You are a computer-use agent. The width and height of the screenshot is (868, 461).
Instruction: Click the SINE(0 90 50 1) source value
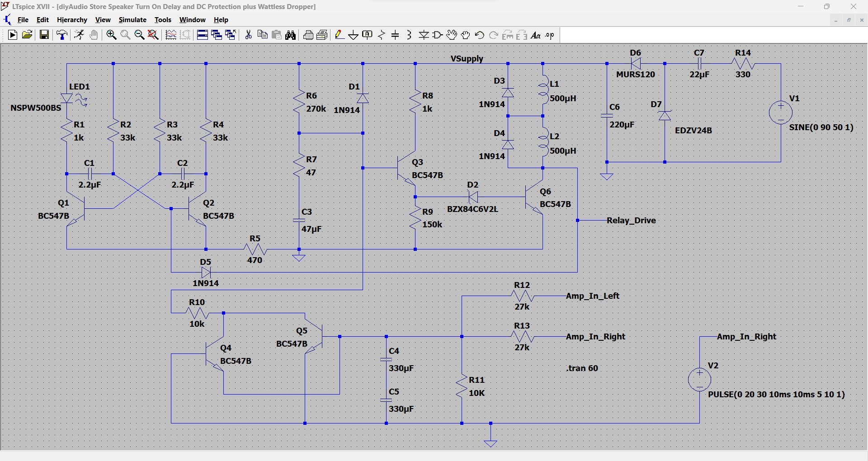tap(821, 127)
